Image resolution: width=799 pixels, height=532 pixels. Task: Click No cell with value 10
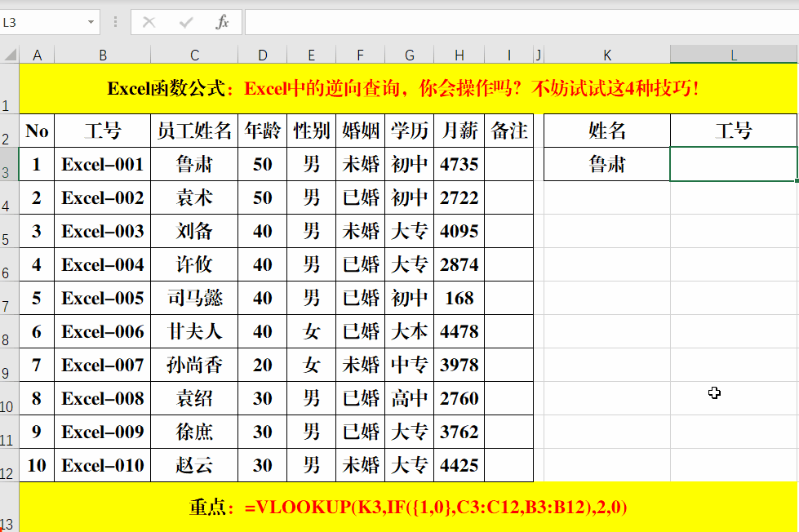[x=37, y=465]
